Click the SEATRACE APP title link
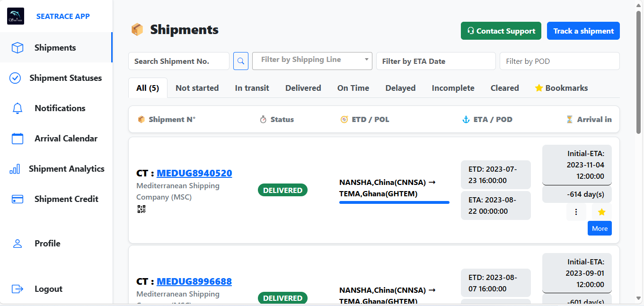The width and height of the screenshot is (644, 306). pos(63,16)
